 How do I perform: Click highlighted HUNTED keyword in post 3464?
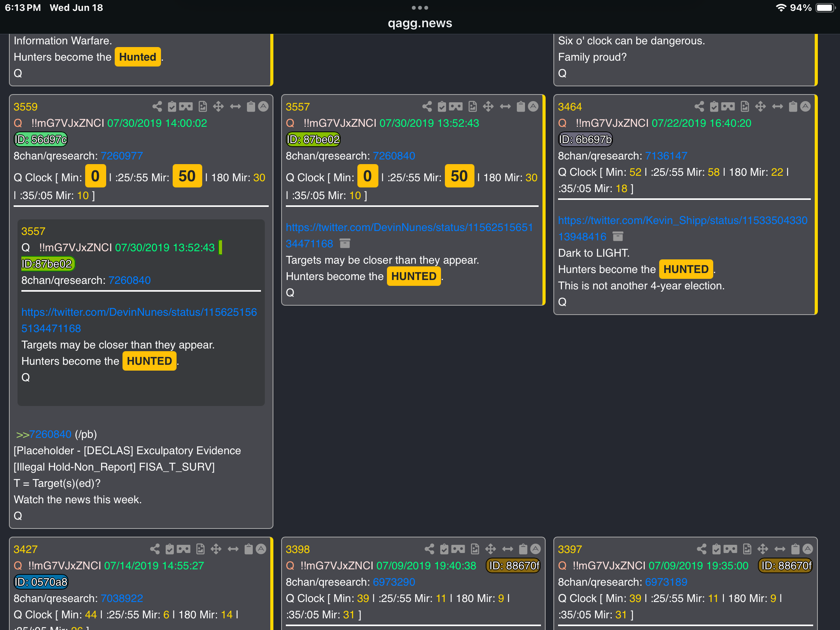pyautogui.click(x=686, y=269)
